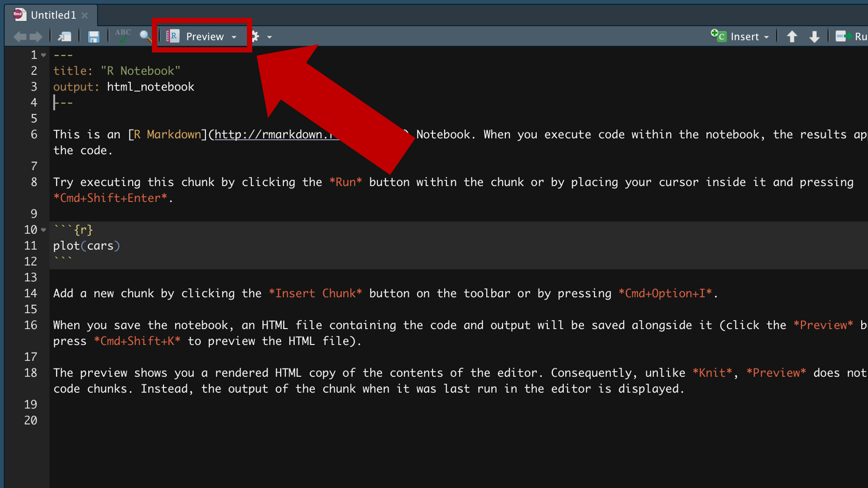Click the output: html_notebook line
This screenshot has width=868, height=488.
[123, 87]
